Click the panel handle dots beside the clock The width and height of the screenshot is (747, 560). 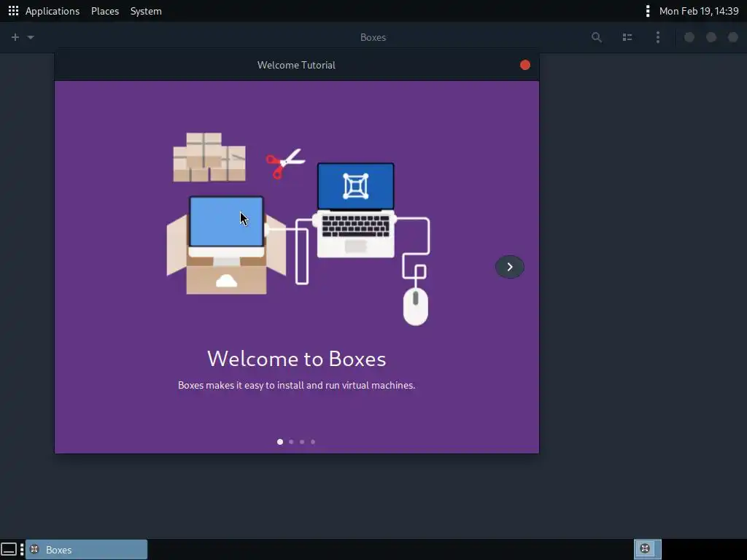[x=648, y=11]
